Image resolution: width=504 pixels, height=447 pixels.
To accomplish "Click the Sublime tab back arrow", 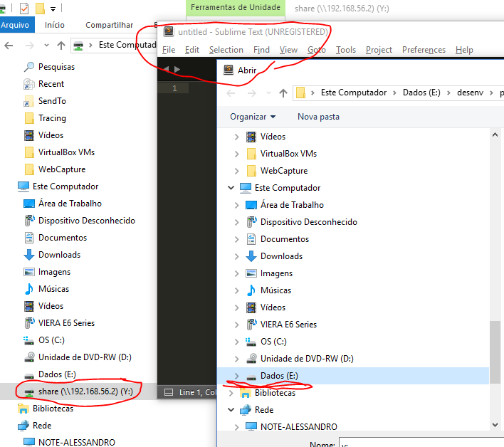I will [167, 69].
